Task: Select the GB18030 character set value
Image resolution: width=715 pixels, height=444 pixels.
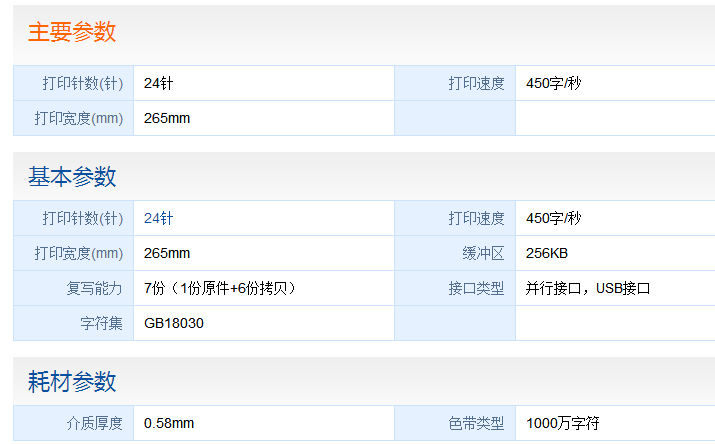Action: (174, 323)
